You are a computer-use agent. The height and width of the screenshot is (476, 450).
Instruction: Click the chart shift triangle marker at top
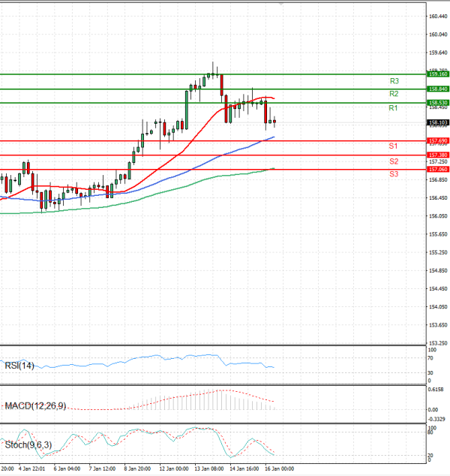[x=281, y=3]
